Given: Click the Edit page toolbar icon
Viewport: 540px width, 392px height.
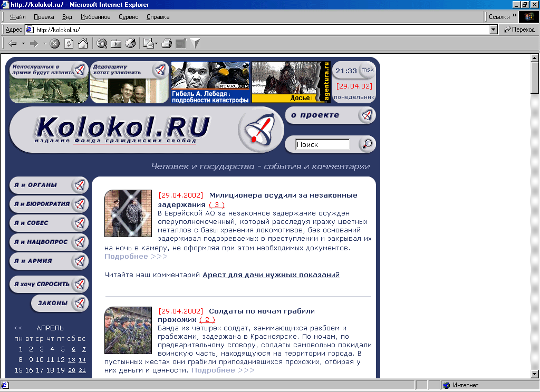Looking at the screenshot, I should 181,44.
